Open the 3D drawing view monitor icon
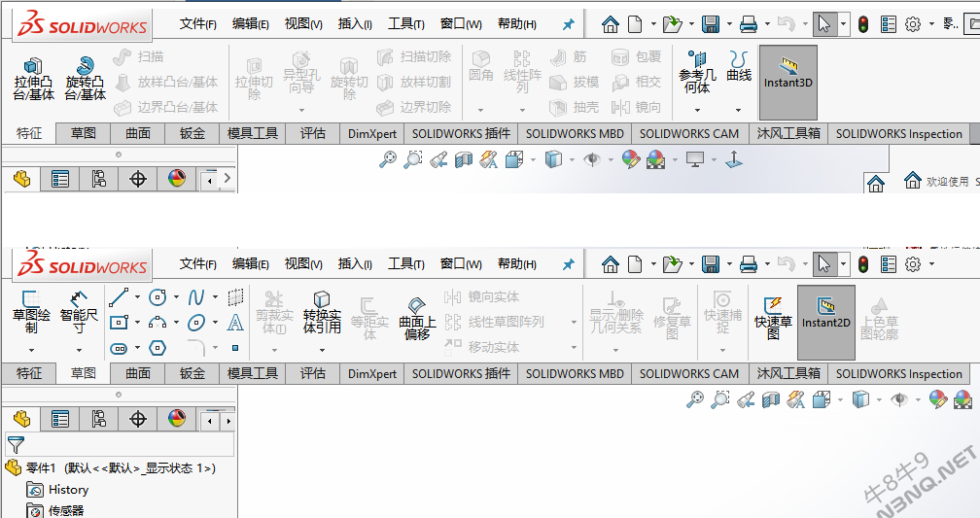Screen dimensions: 980x518 [695, 160]
